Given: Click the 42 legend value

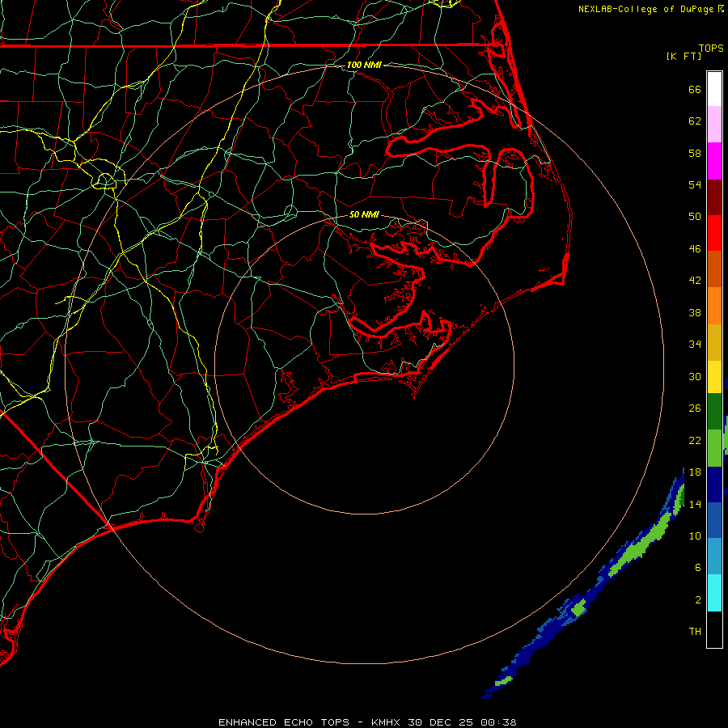Looking at the screenshot, I should click(695, 281).
